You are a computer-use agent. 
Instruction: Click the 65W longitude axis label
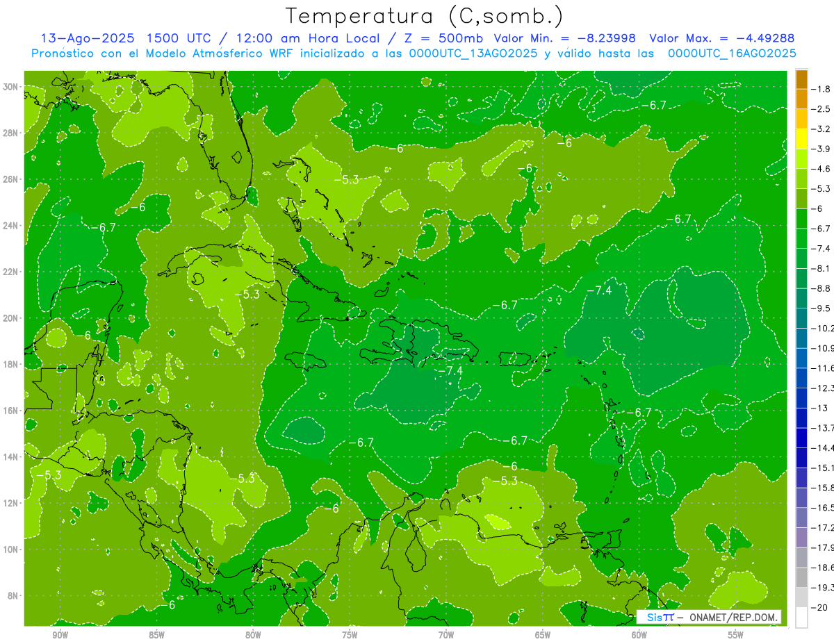[x=543, y=635]
